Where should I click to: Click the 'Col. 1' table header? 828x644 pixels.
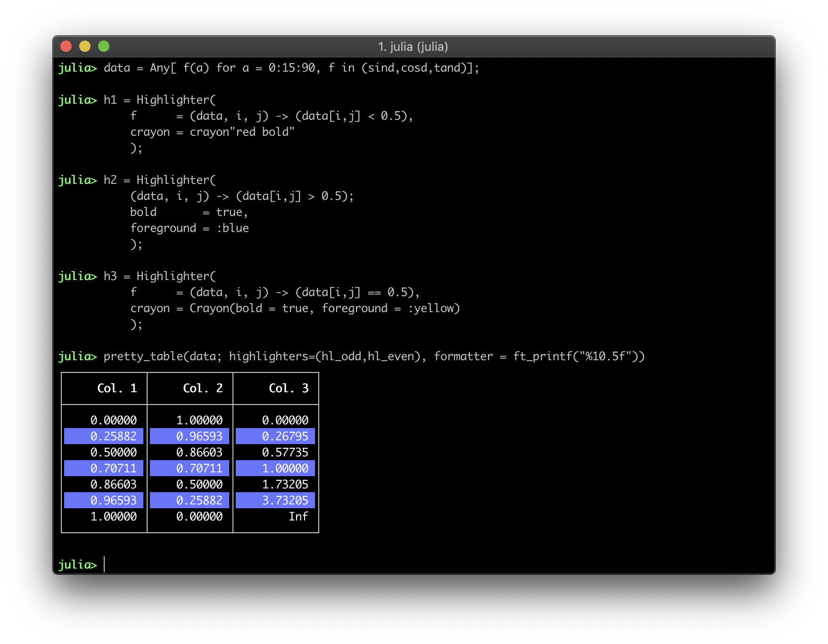[117, 388]
